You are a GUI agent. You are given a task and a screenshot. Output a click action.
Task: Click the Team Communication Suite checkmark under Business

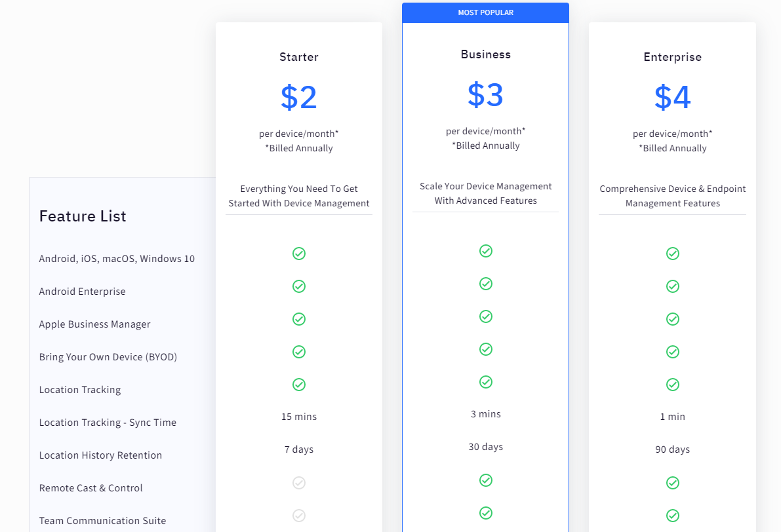[486, 513]
